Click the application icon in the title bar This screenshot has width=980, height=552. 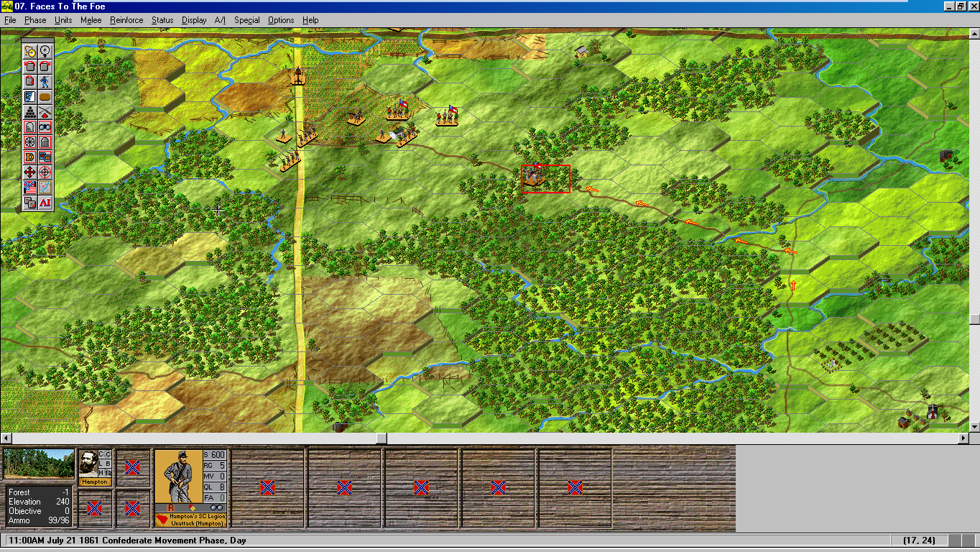click(7, 6)
